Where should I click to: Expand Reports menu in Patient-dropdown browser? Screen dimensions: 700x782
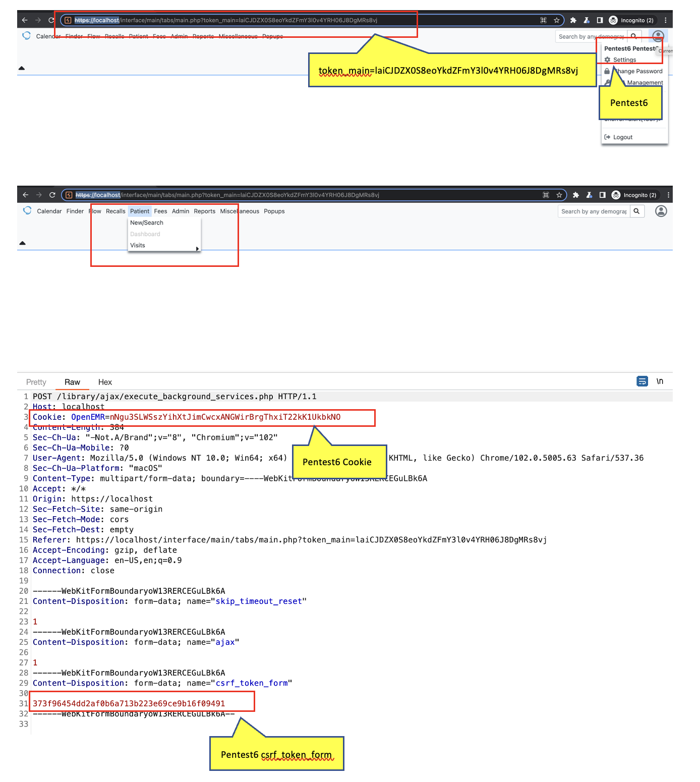coord(205,211)
